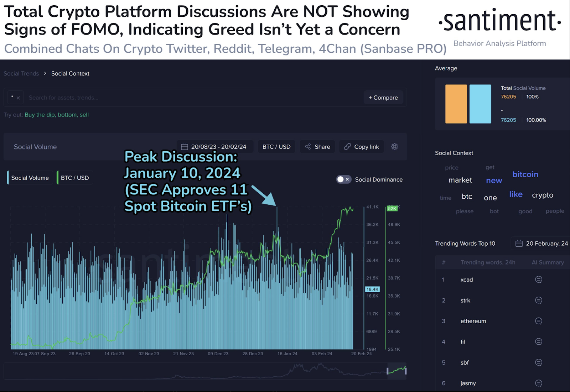The image size is (570, 392).
Task: Click the green 52K price axis label
Action: [x=392, y=209]
